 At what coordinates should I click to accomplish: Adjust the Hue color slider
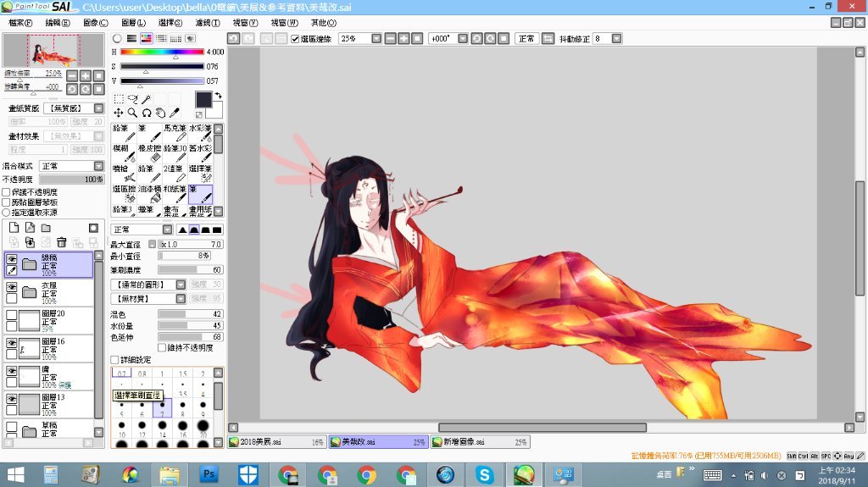pyautogui.click(x=162, y=52)
